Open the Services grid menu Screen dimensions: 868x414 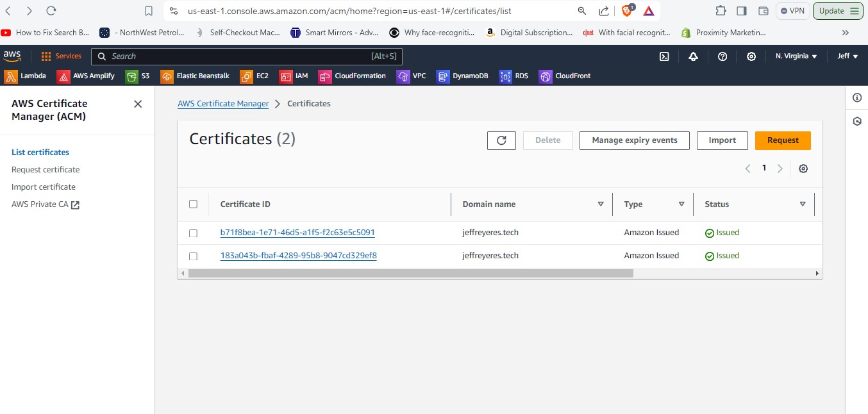click(62, 56)
